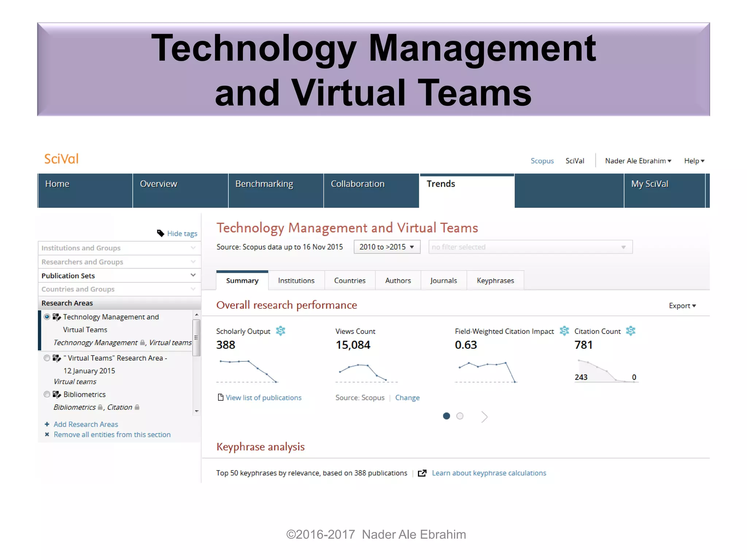This screenshot has height=560, width=747.
Task: Open the Collaboration navigation tab
Action: click(371, 191)
